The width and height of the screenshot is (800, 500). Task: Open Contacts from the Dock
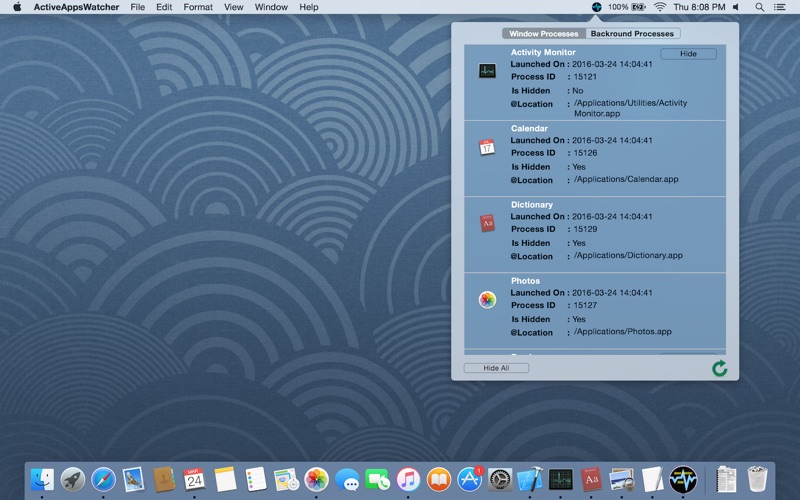click(x=164, y=480)
